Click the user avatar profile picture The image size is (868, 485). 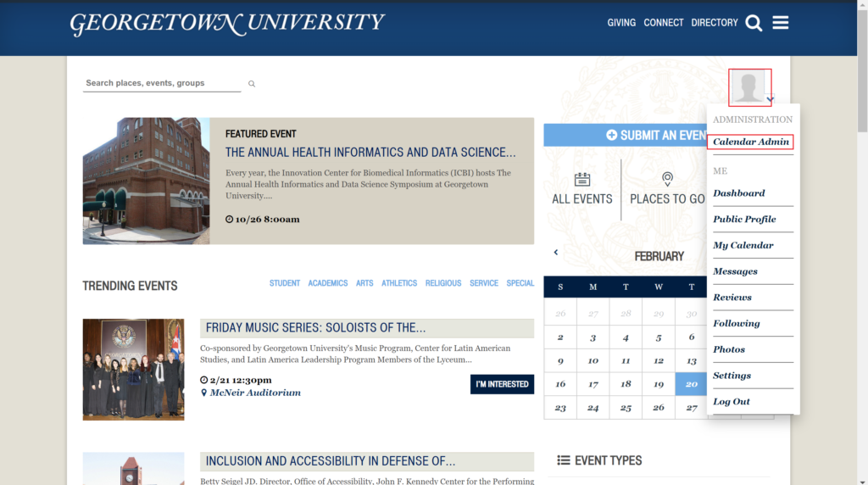pyautogui.click(x=748, y=87)
